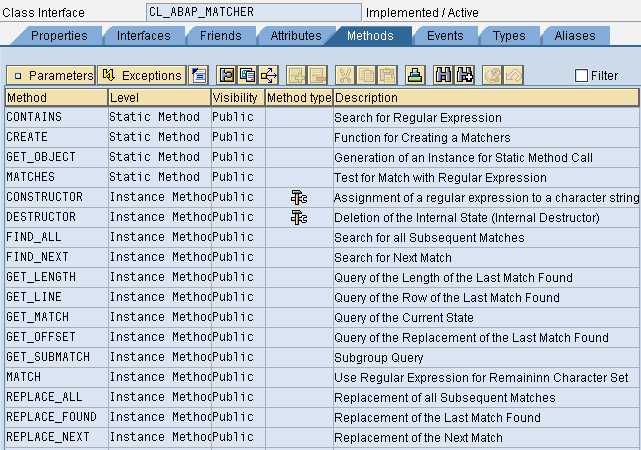Click the Static Method level cell for CREATE

[x=159, y=137]
